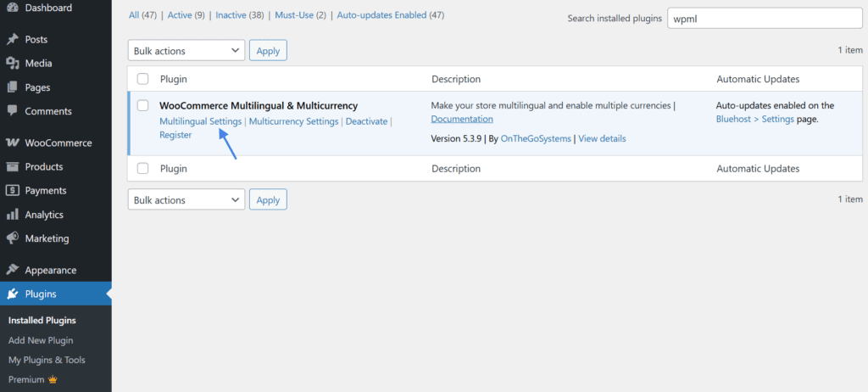Open the plugin Documentation link
Image resolution: width=868 pixels, height=392 pixels.
(x=462, y=119)
